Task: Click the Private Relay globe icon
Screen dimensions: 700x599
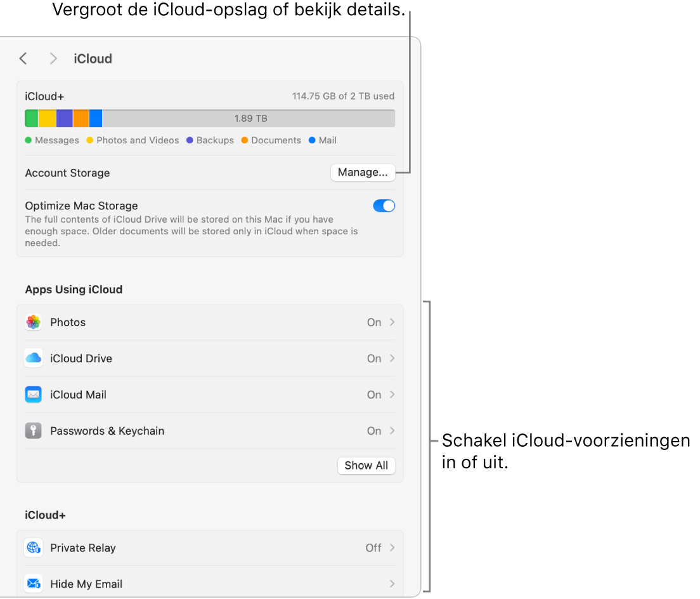Action: coord(33,548)
